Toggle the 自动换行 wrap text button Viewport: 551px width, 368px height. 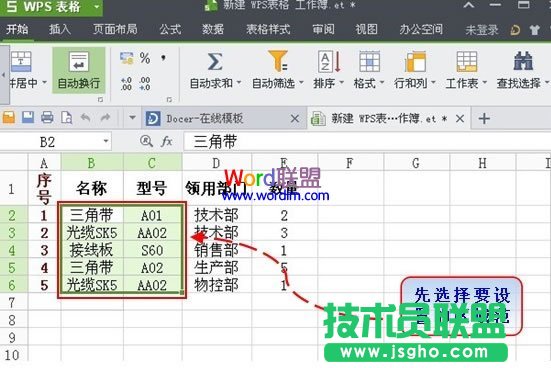click(79, 70)
